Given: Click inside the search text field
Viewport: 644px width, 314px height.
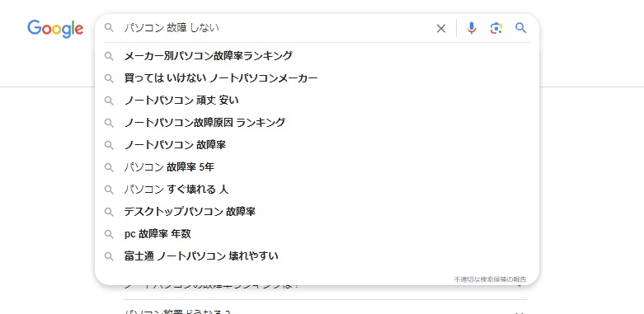Looking at the screenshot, I should tap(277, 28).
